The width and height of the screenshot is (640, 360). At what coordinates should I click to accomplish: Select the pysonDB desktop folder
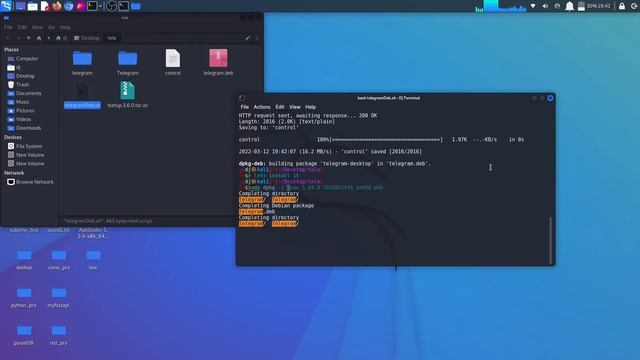click(24, 335)
